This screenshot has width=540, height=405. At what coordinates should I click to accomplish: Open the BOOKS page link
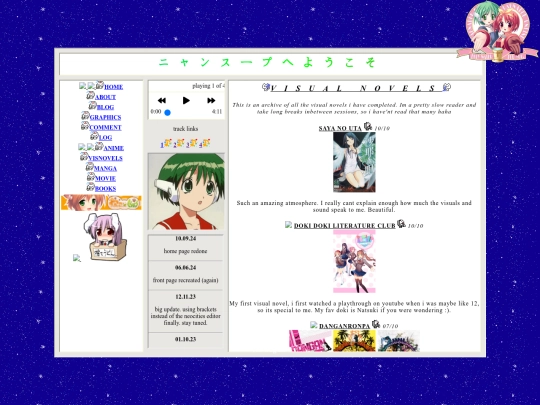tap(105, 189)
